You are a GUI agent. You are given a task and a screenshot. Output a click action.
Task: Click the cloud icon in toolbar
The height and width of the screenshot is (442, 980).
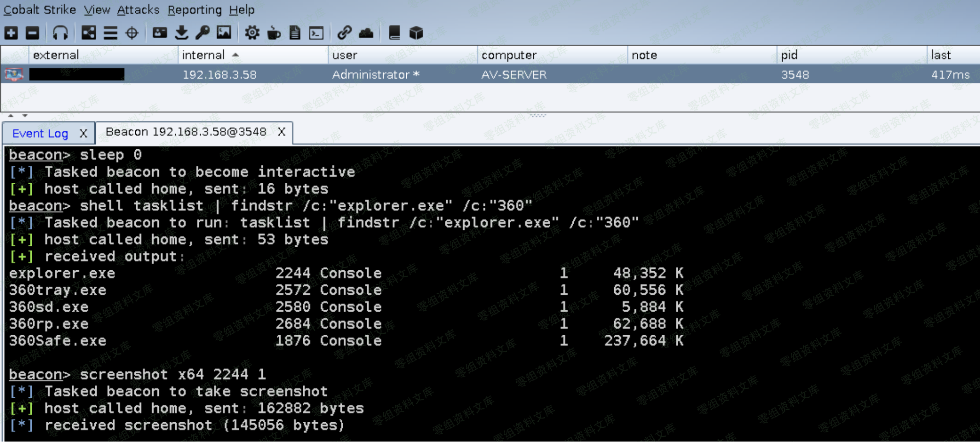366,33
